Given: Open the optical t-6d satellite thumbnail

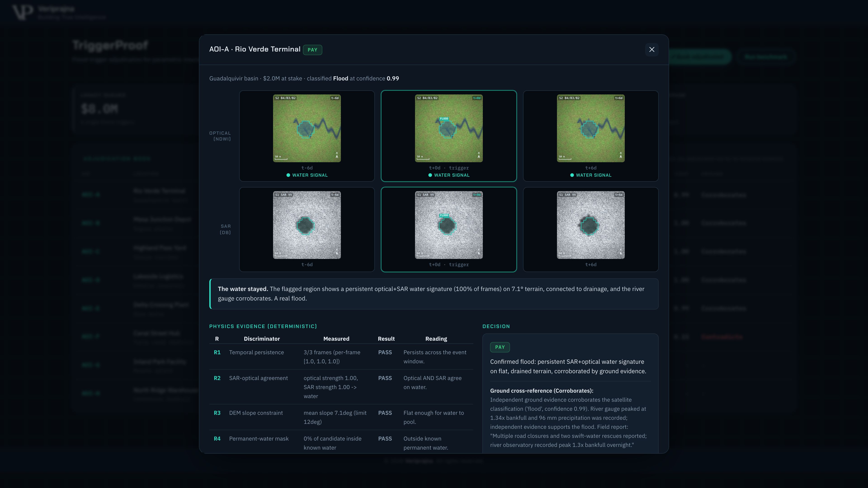Looking at the screenshot, I should coord(307,128).
